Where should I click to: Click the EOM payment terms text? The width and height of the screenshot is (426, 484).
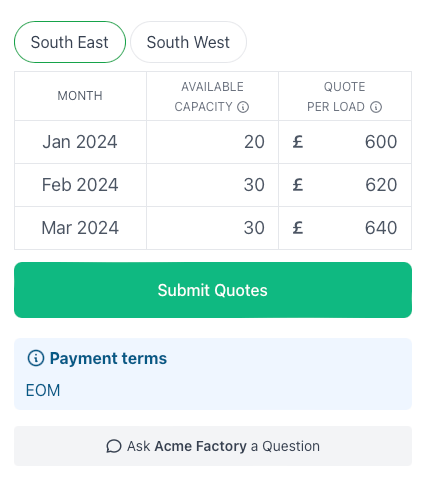click(43, 390)
